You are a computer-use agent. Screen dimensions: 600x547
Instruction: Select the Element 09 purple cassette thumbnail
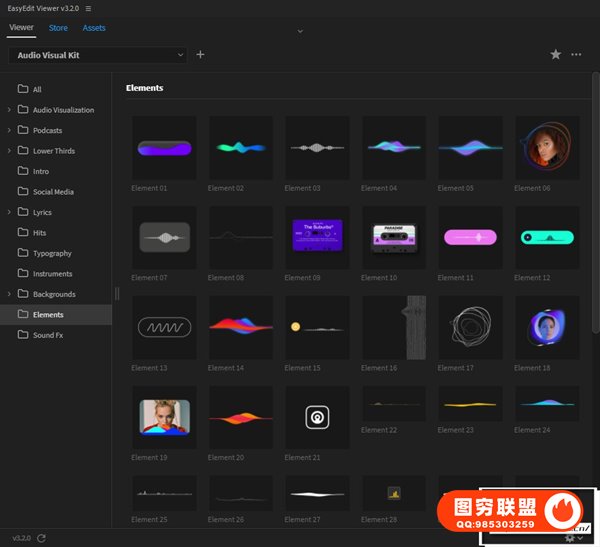(316, 237)
